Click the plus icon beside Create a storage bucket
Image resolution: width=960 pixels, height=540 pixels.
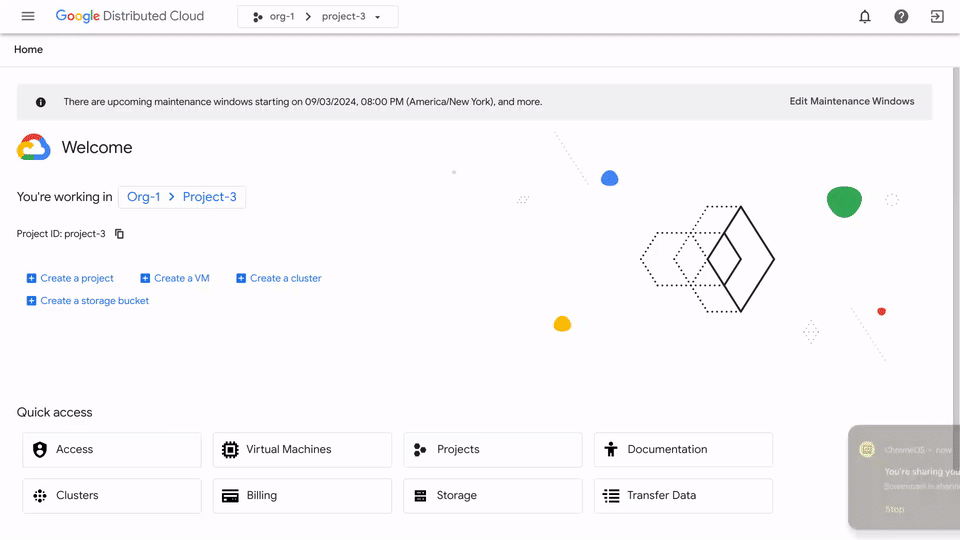tap(31, 301)
